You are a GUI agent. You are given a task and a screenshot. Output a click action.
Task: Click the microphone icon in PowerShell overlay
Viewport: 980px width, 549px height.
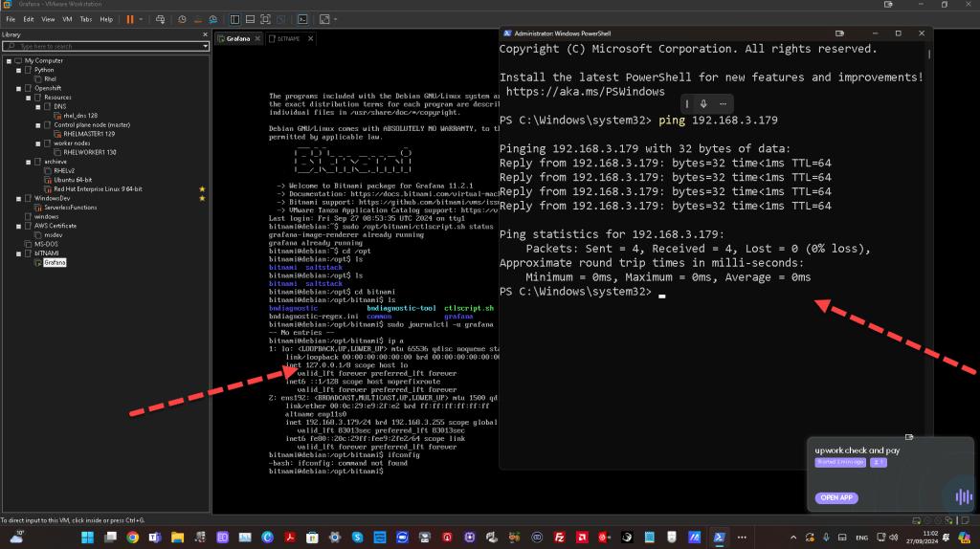[703, 103]
